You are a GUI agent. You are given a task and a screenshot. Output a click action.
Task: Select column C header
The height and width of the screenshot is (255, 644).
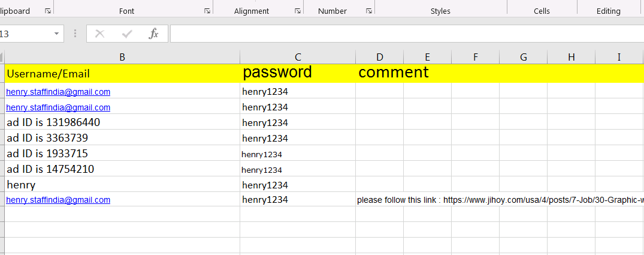(x=298, y=57)
